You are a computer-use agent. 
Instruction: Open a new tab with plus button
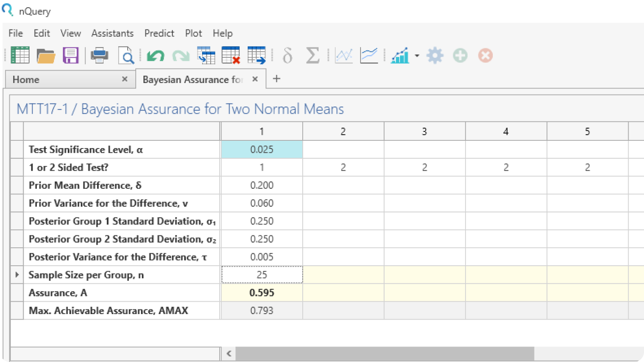click(x=277, y=79)
